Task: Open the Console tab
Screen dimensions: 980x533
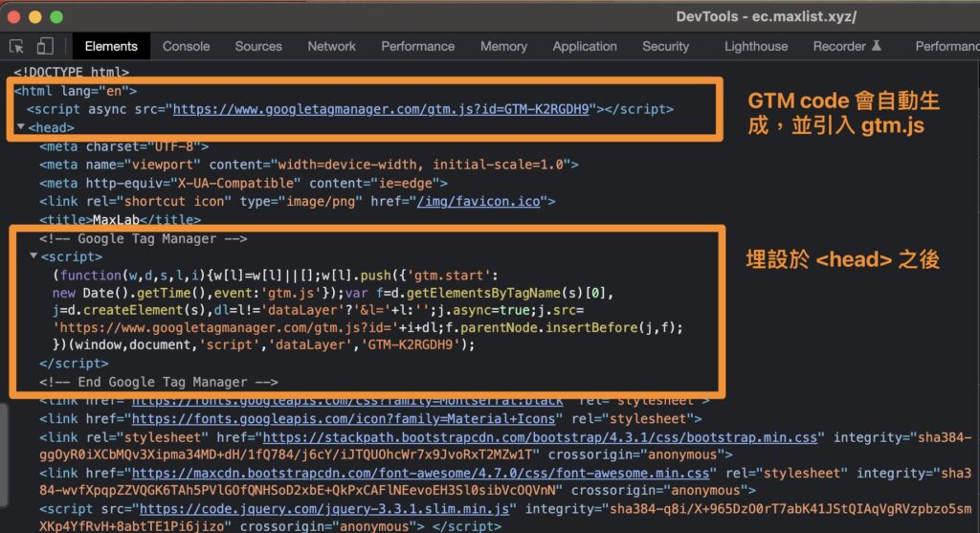Action: tap(187, 46)
